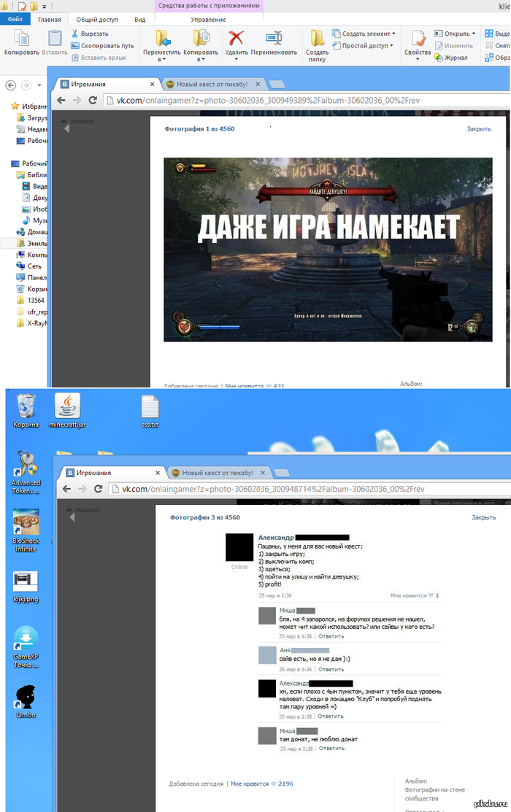Switch to Общий доступ ribbon tab
Viewport: 511px width, 812px height.
[97, 20]
